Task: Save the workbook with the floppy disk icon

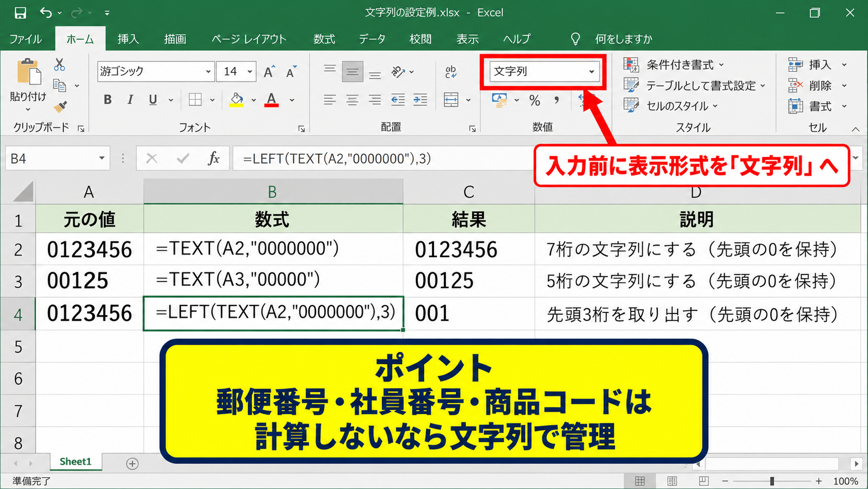Action: (20, 12)
